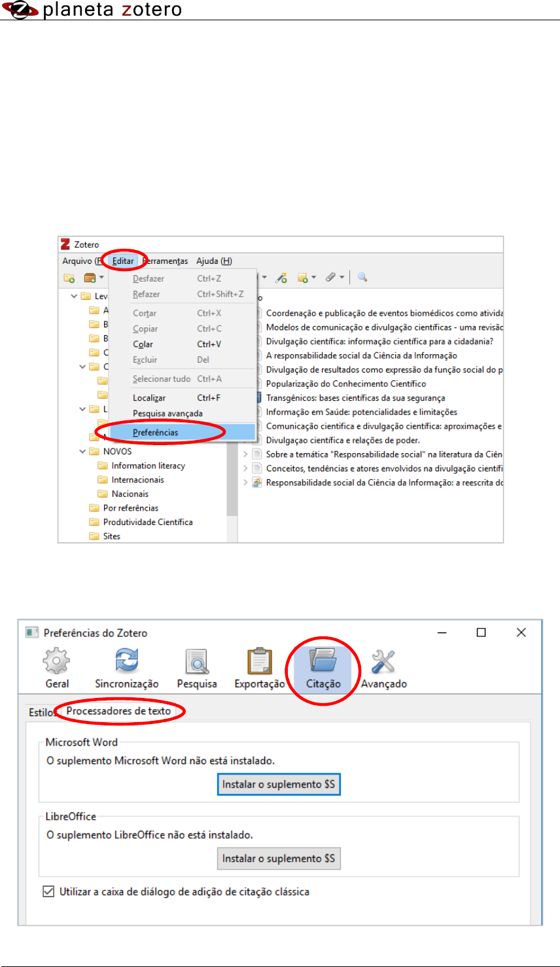Collapse the NOVOS collection folder
Screen dimensions: 560x967
[x=83, y=451]
